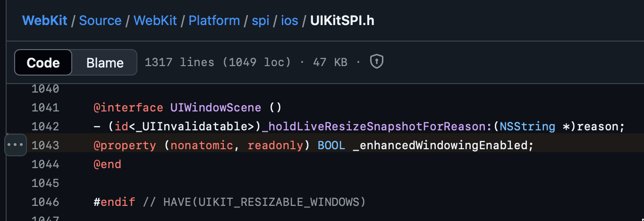This screenshot has width=644, height=221.
Task: Select the Code view tab
Action: [x=43, y=63]
